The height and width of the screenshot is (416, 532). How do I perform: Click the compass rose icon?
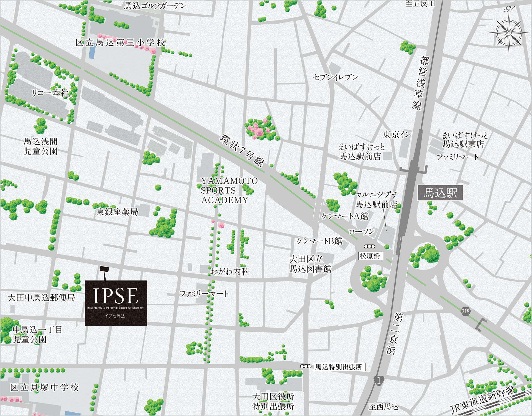(x=509, y=33)
